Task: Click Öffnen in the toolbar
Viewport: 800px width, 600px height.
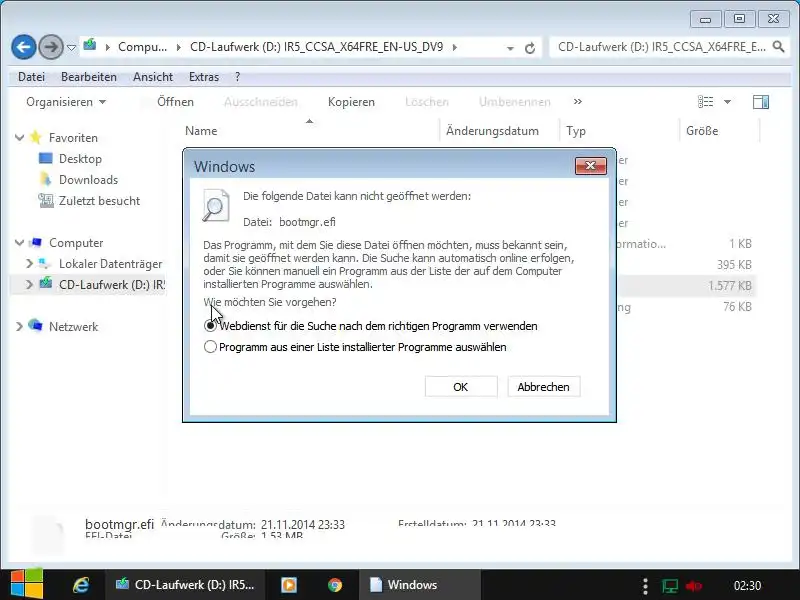Action: (x=175, y=102)
